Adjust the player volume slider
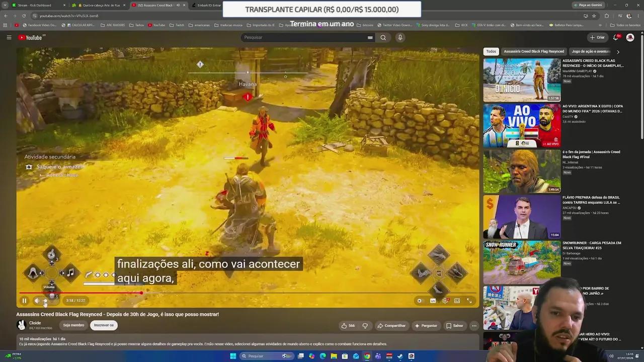 pyautogui.click(x=50, y=301)
